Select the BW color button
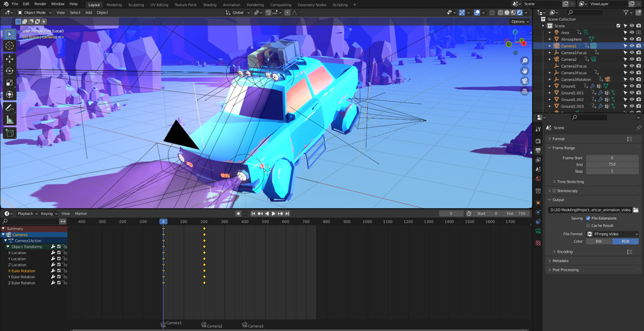This screenshot has width=644, height=331. pos(599,241)
